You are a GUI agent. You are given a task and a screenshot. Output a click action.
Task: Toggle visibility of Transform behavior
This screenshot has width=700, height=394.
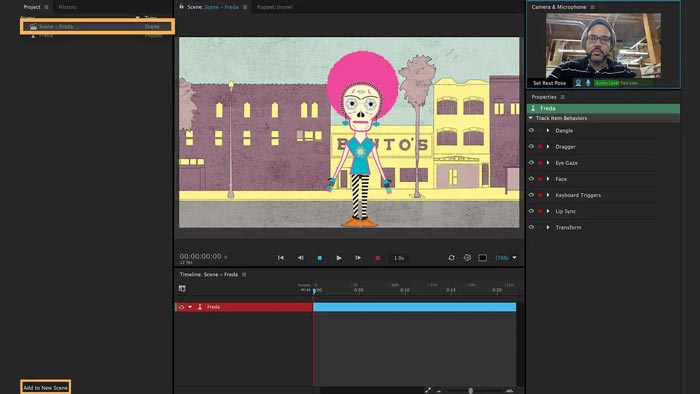[531, 227]
